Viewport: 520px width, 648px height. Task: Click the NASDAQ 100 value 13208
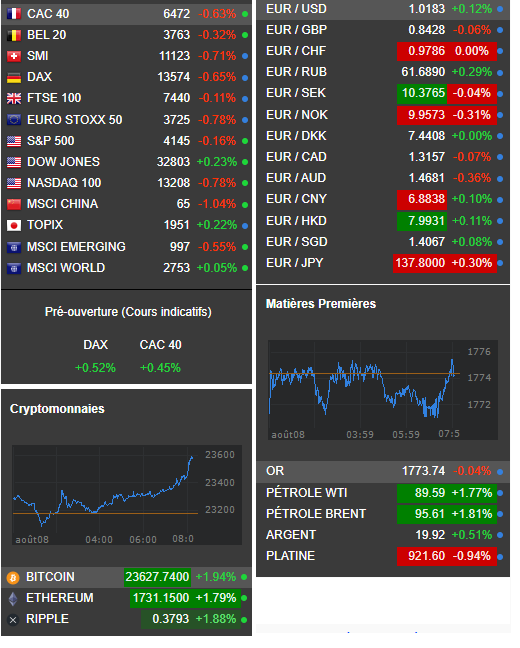[174, 183]
